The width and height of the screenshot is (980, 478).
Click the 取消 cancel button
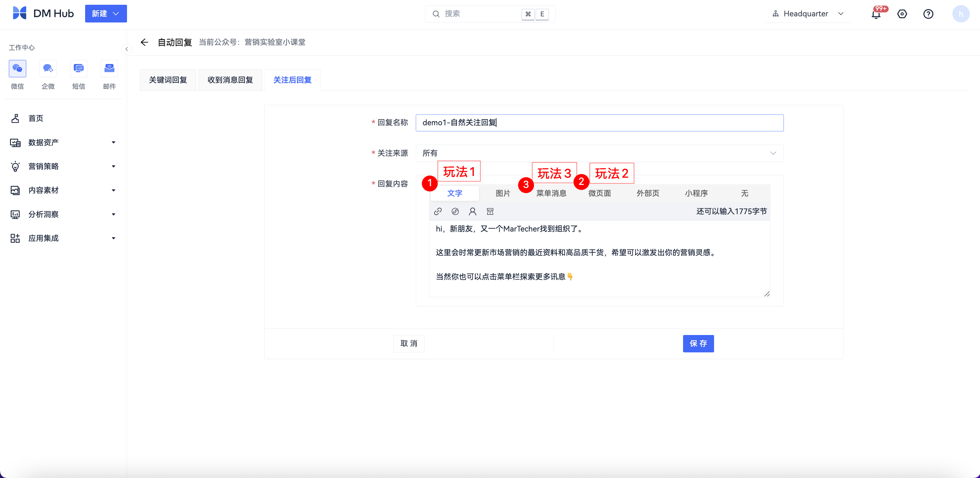click(x=409, y=344)
